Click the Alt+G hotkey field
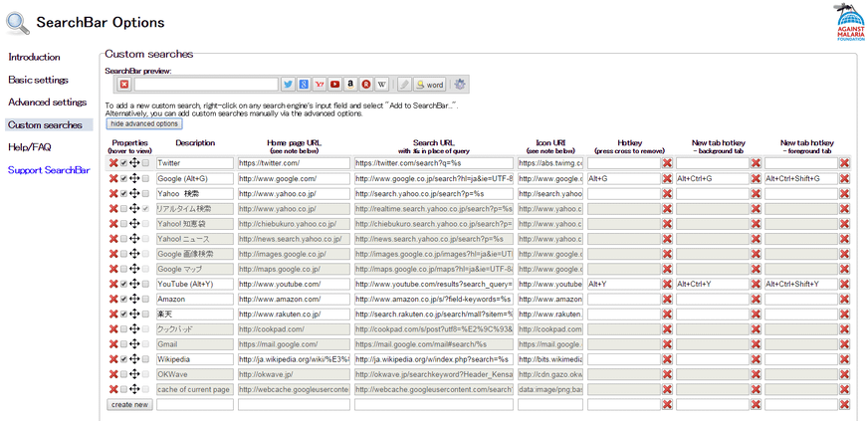The height and width of the screenshot is (421, 868). coord(624,178)
